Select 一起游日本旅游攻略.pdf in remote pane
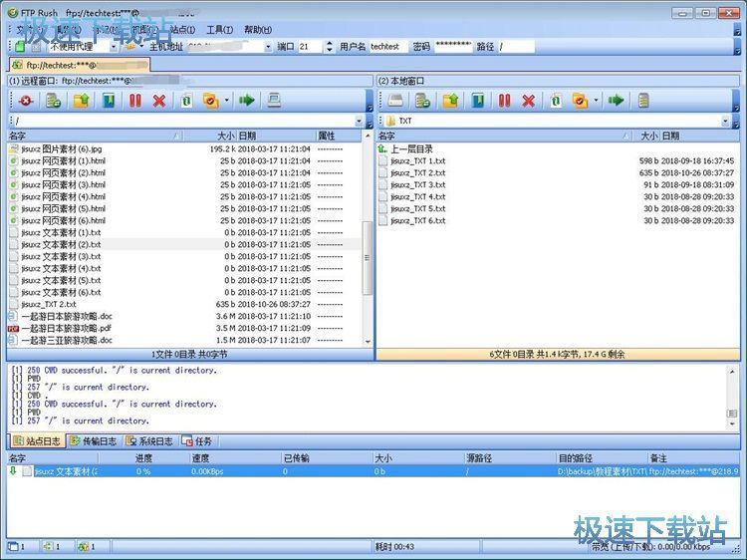This screenshot has height=560, width=747. [184, 329]
